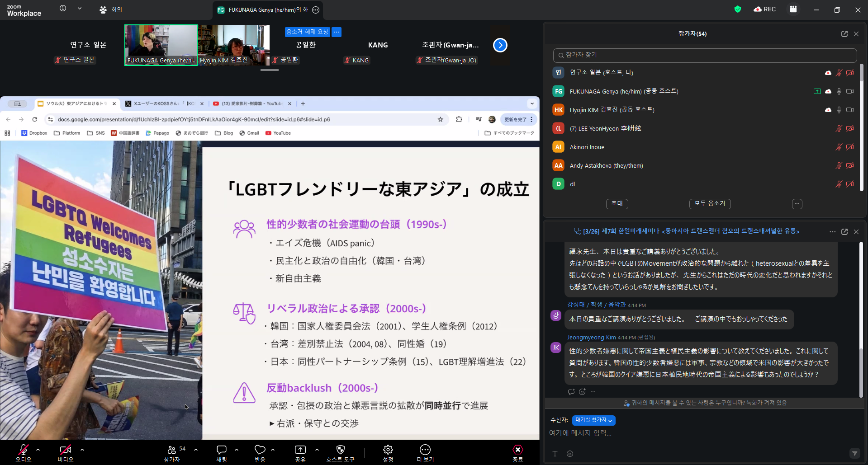Click the Invite button in participants panel
The width and height of the screenshot is (868, 465).
click(617, 204)
